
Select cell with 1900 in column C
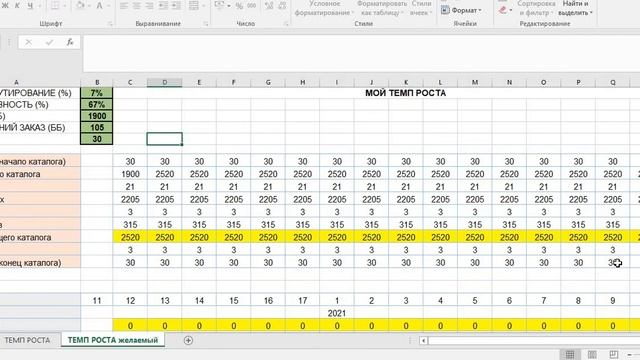point(130,174)
